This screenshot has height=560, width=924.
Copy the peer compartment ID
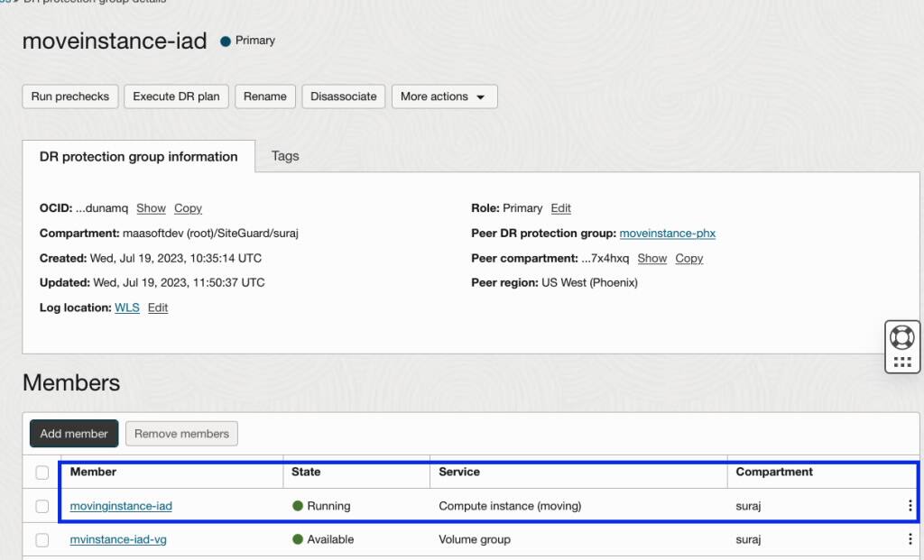(x=688, y=259)
